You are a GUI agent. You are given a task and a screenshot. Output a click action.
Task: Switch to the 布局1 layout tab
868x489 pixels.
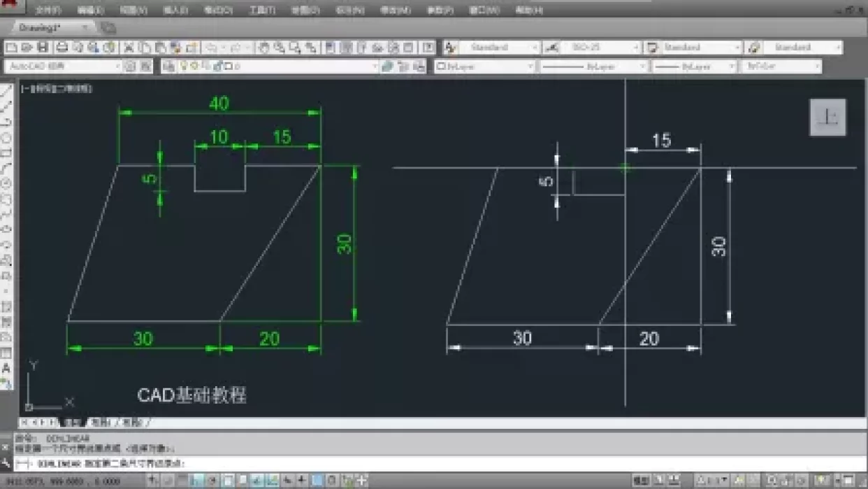tap(101, 423)
